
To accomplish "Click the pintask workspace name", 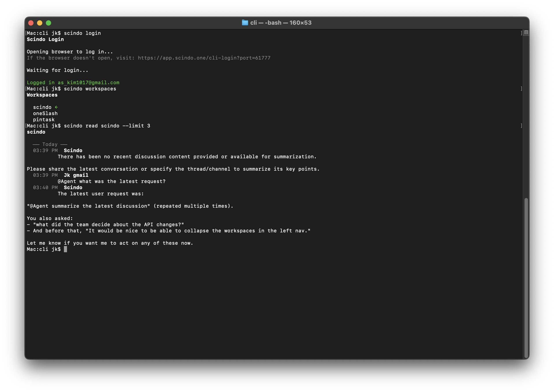I will coord(44,119).
